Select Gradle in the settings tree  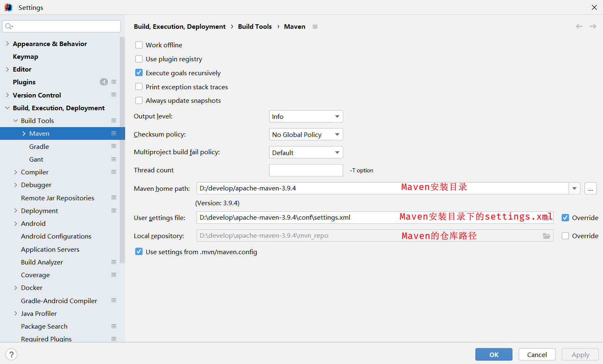click(x=39, y=146)
